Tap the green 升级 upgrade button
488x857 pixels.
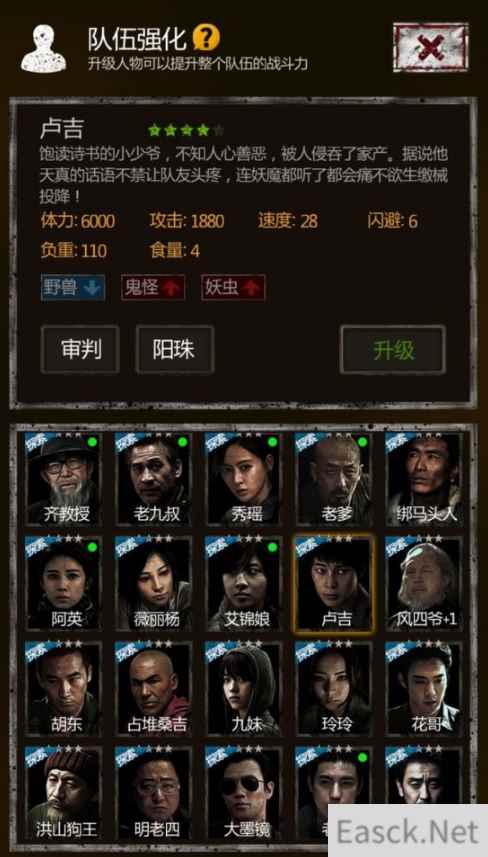pos(393,350)
